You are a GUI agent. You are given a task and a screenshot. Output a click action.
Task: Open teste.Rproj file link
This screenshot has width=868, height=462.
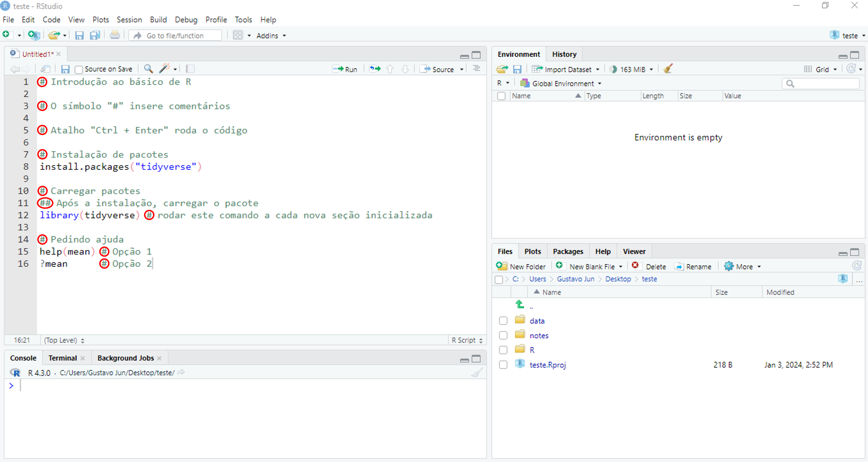pos(548,365)
